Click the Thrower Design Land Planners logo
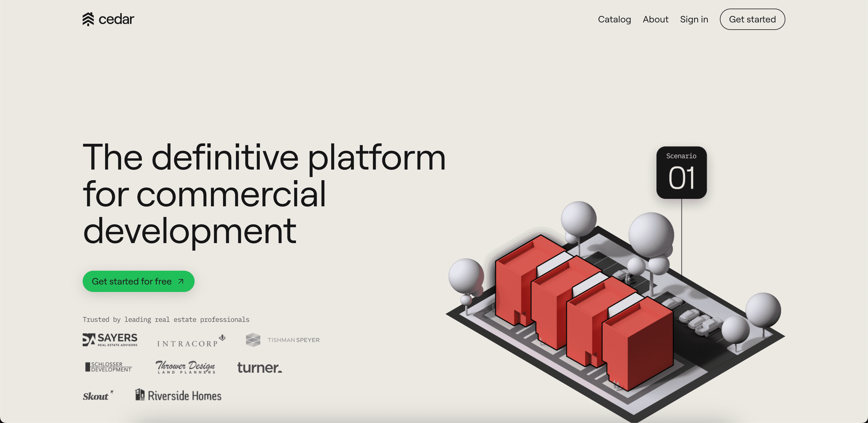 [185, 367]
